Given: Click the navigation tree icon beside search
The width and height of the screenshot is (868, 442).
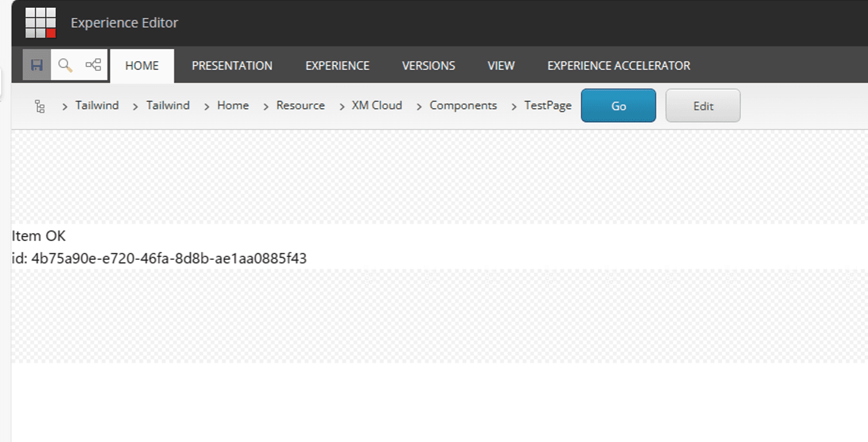Looking at the screenshot, I should (93, 65).
